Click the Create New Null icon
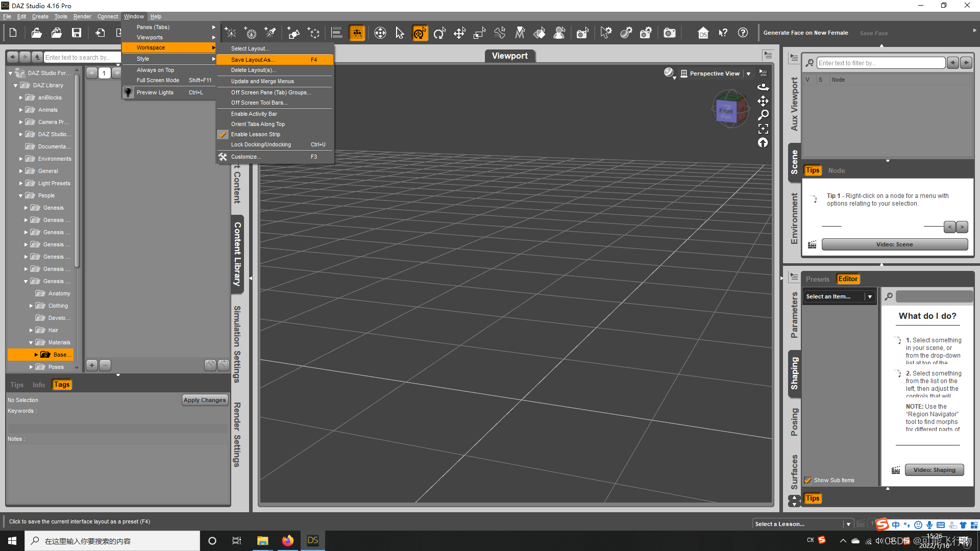Screen dimensions: 980x551 313,33
